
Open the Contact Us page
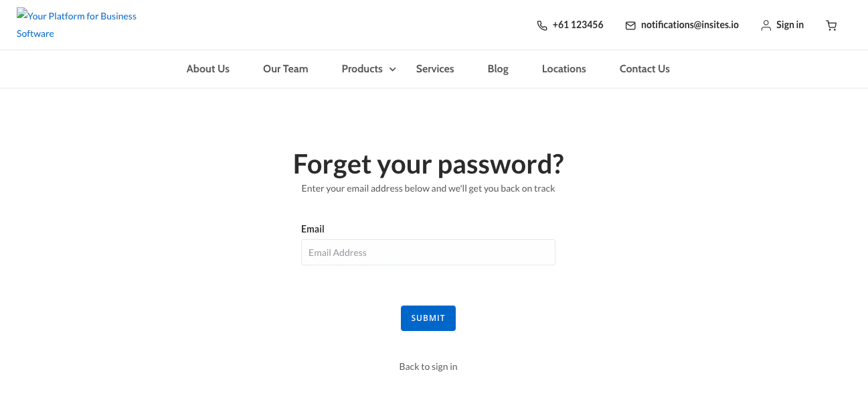point(644,69)
